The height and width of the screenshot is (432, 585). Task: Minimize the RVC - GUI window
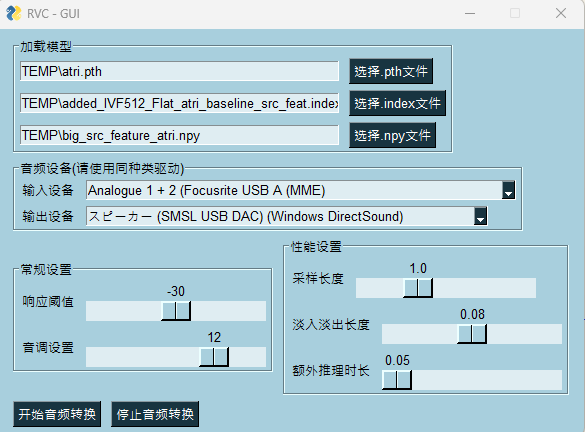click(470, 13)
